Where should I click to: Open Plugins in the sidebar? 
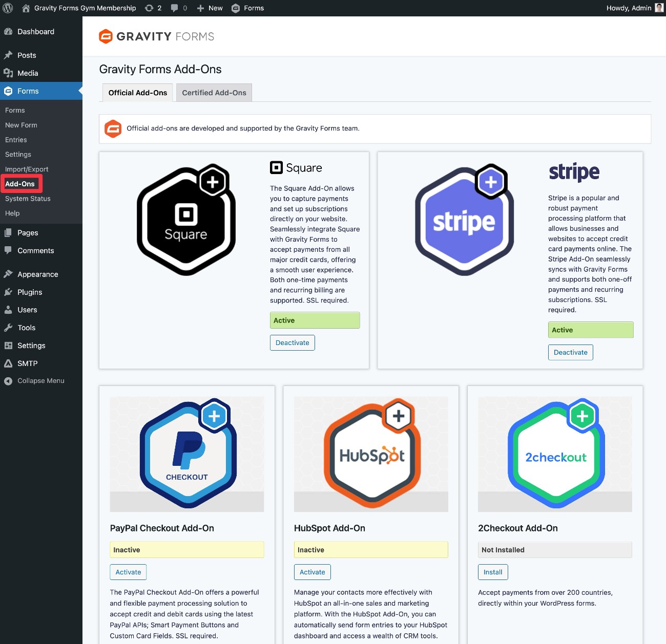(x=30, y=292)
